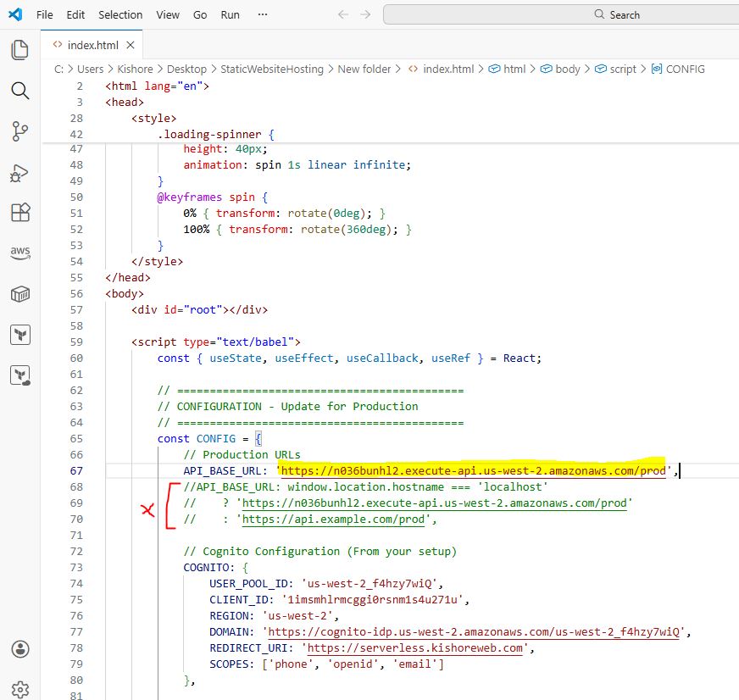Open the HCP Terraform cloud icon
Image resolution: width=739 pixels, height=700 pixels.
click(x=20, y=375)
